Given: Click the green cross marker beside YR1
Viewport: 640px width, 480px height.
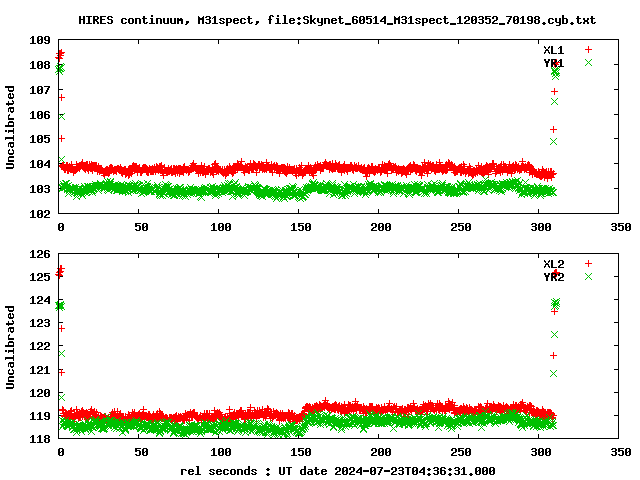Looking at the screenshot, I should coord(588,63).
